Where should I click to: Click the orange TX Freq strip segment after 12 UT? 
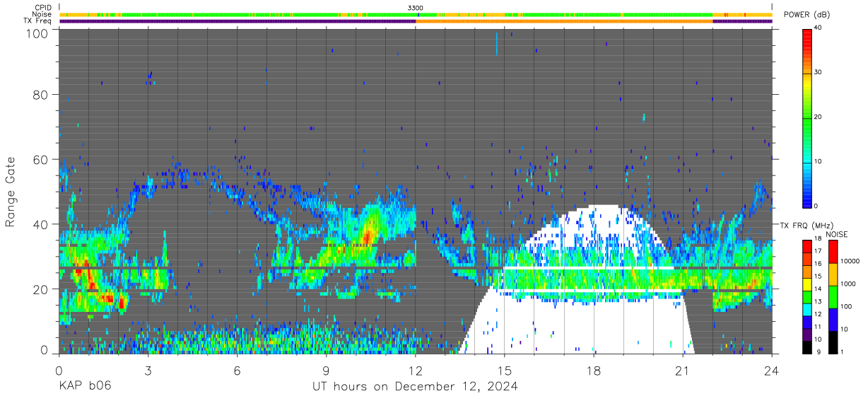point(564,21)
